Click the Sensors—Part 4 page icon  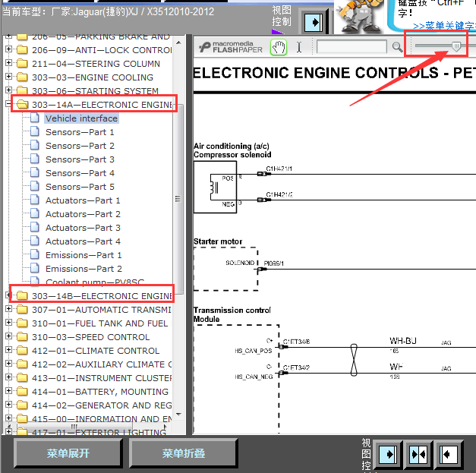35,172
